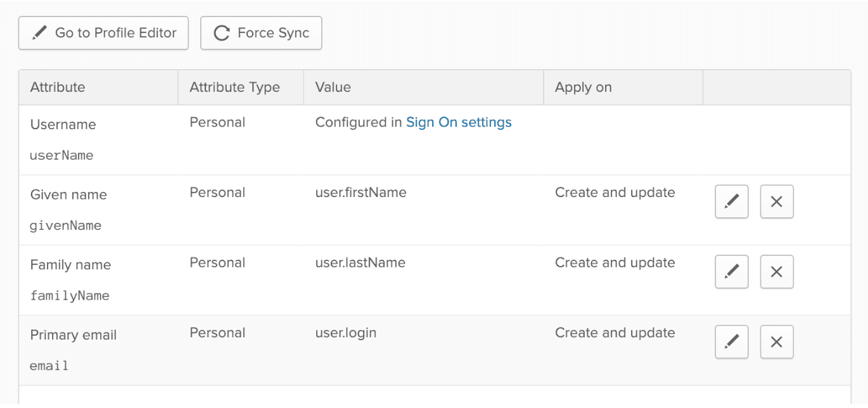The width and height of the screenshot is (868, 408).
Task: Edit the Given name attribute mapping
Action: click(731, 201)
